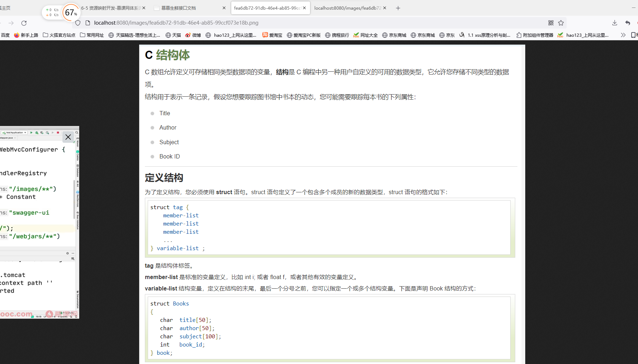
Task: Open the 爱淘宝PC新版 bookmark
Action: point(304,35)
